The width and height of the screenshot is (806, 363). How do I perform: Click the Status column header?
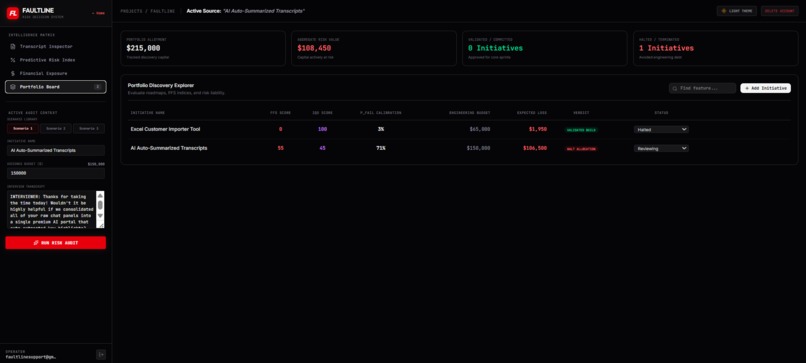(x=661, y=113)
